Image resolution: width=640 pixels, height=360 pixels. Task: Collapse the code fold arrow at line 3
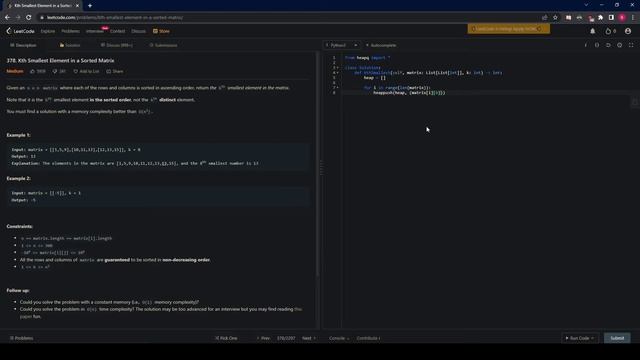tap(338, 68)
